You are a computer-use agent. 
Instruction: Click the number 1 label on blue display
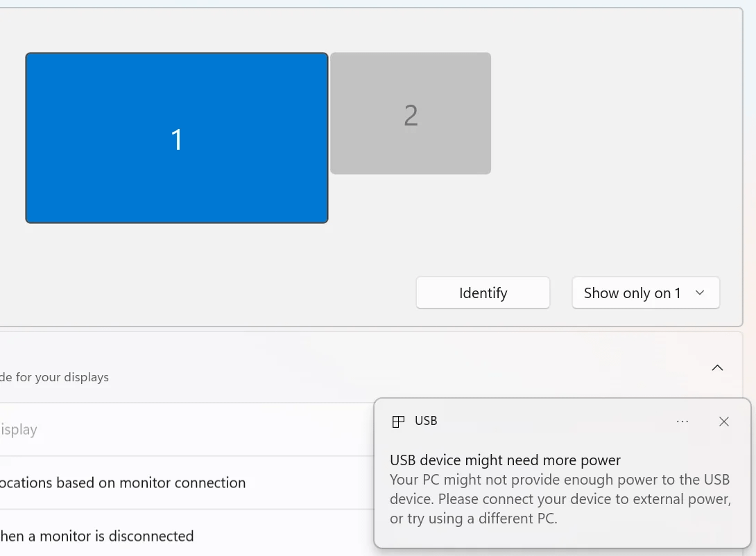pos(177,139)
